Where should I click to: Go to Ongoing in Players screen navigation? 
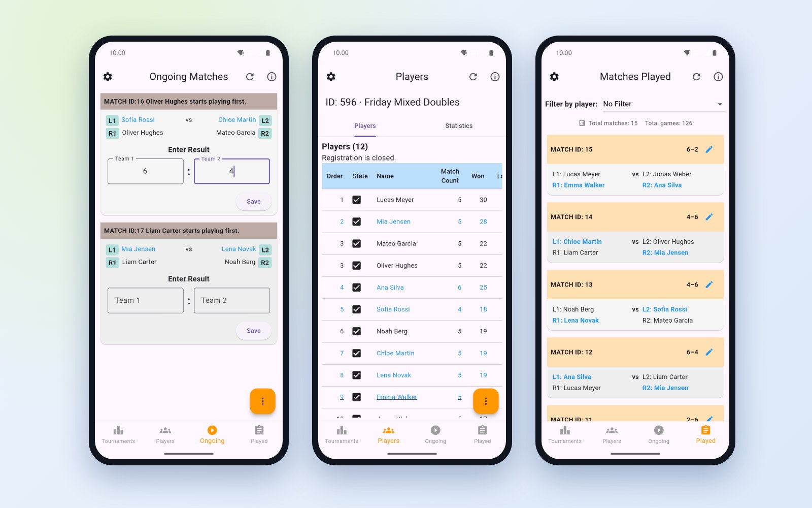coord(435,435)
